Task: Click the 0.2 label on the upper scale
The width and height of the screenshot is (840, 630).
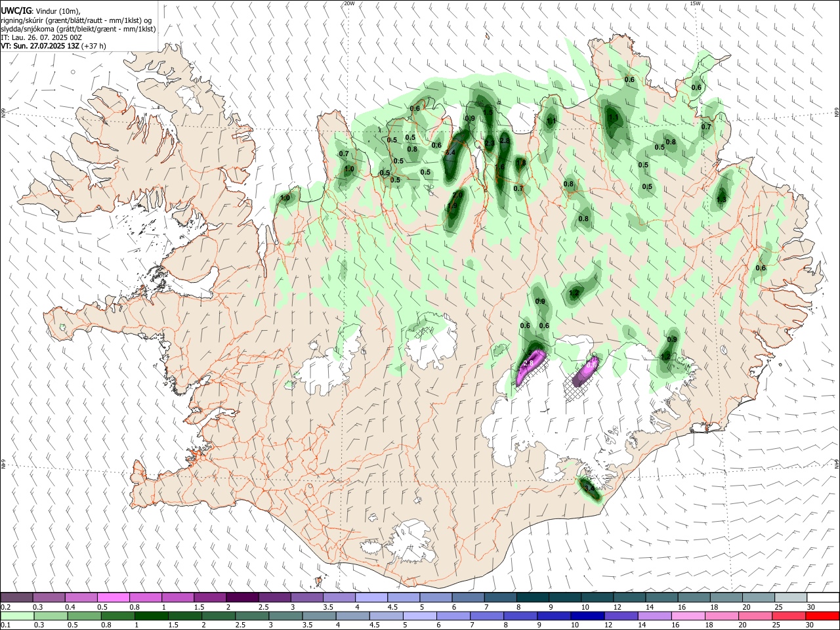Action: [x=6, y=607]
